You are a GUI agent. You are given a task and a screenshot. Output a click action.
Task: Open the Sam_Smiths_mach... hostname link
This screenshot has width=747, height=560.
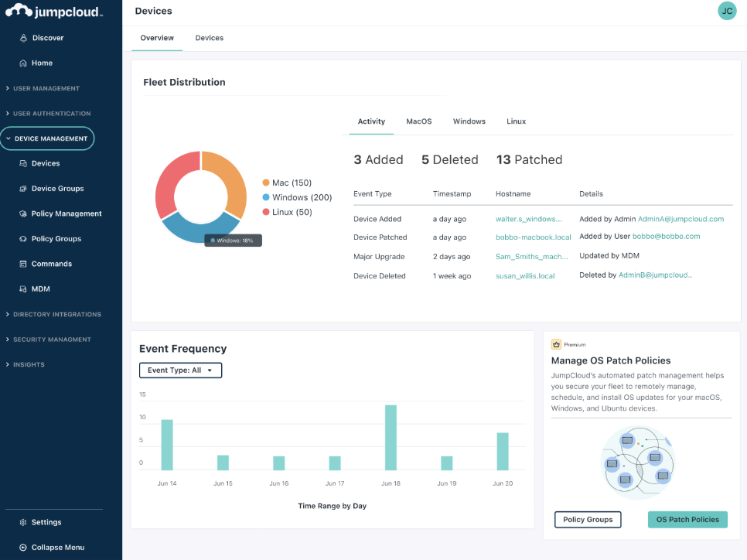click(x=532, y=257)
